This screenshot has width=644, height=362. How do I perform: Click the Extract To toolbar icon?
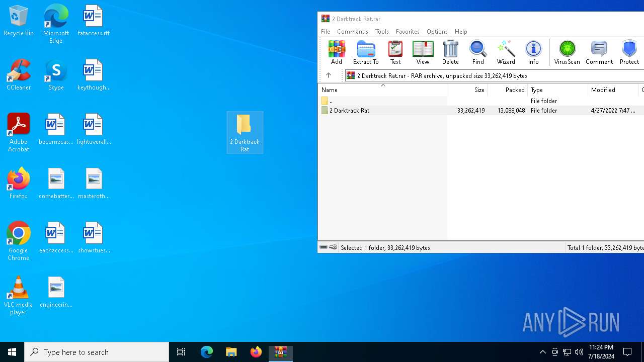[366, 52]
